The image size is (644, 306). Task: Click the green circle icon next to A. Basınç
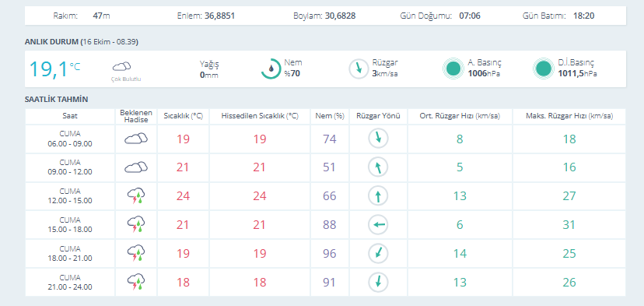pyautogui.click(x=453, y=69)
